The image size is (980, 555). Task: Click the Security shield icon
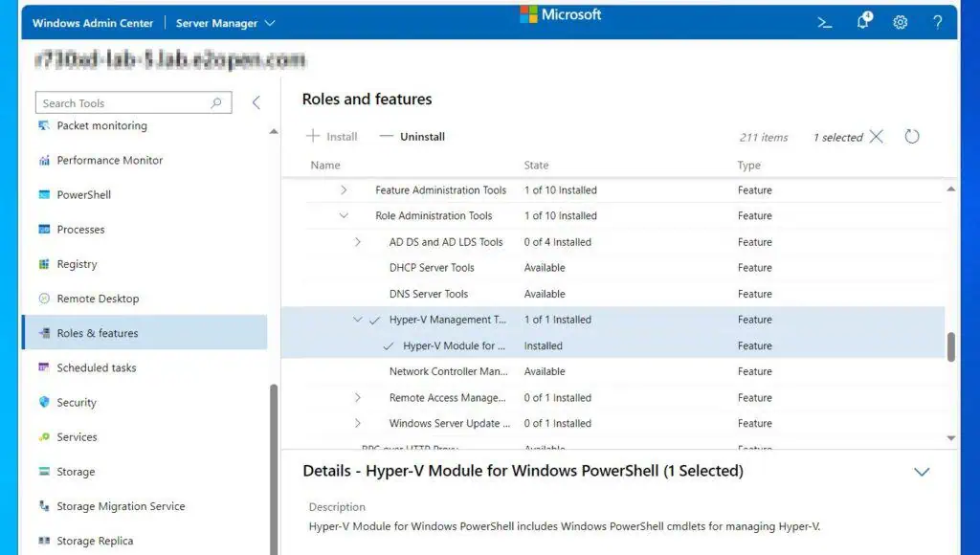[x=44, y=402]
